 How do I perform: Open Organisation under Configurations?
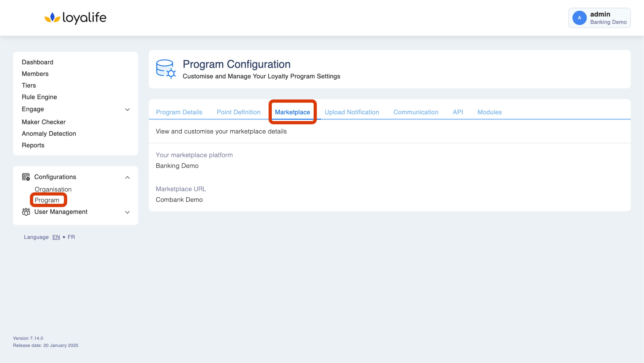pos(53,189)
